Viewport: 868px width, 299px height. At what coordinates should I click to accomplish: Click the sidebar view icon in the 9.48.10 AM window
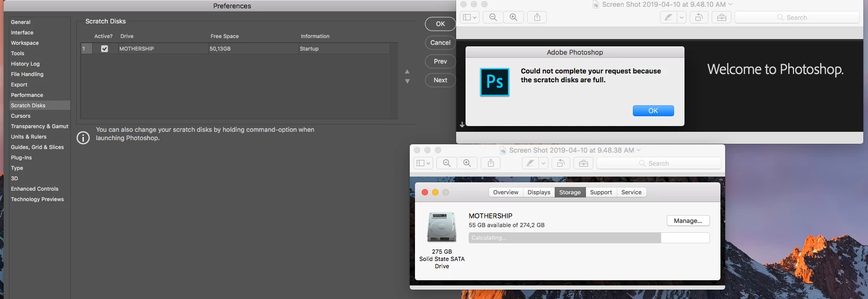pyautogui.click(x=467, y=17)
